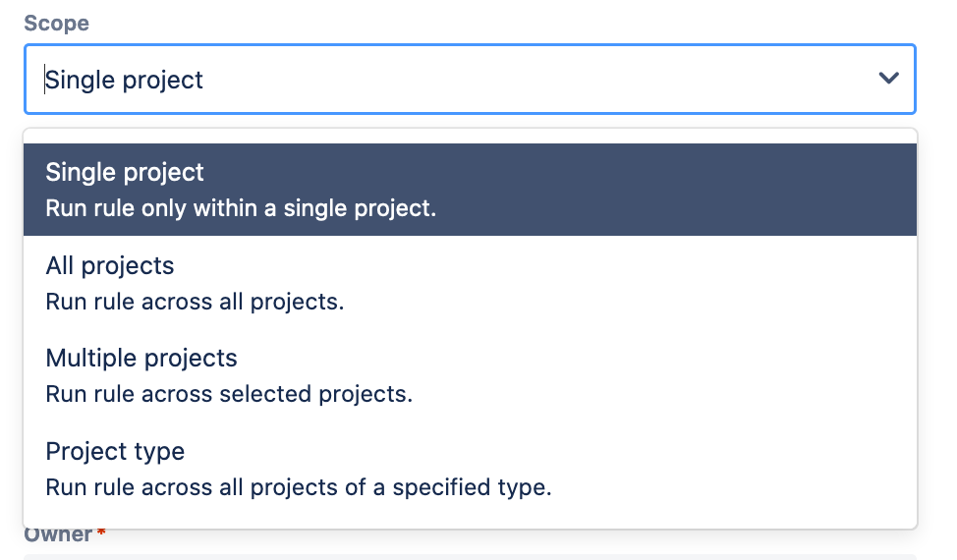Click the Scope field label
Screen dimensions: 957x560
tap(56, 24)
